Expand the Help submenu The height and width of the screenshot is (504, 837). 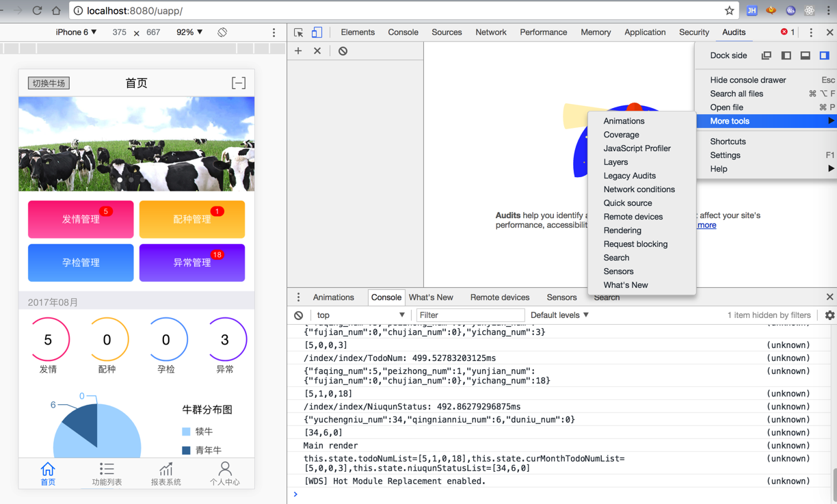click(x=766, y=169)
